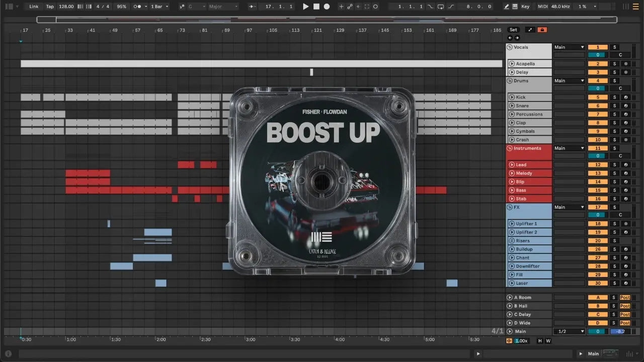Deactivate the Laser track number 30
Image resolution: width=644 pixels, height=362 pixels.
(598, 283)
